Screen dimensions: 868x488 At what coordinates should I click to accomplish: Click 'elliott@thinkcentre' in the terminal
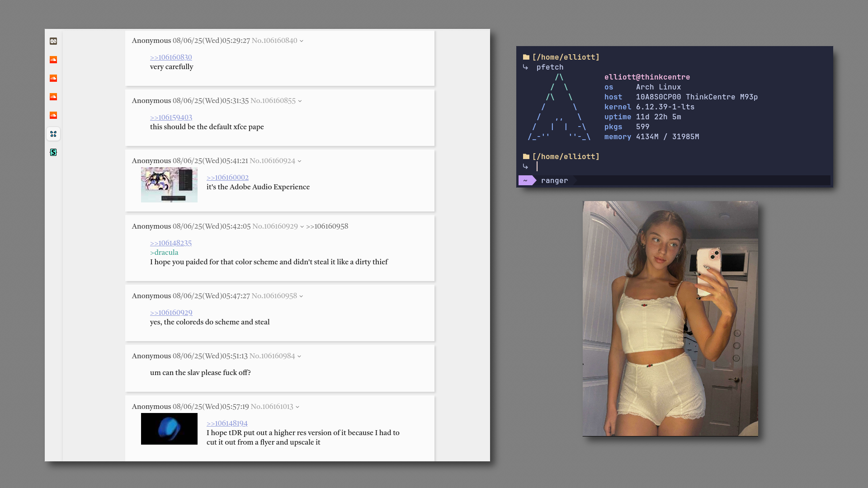[x=647, y=77]
